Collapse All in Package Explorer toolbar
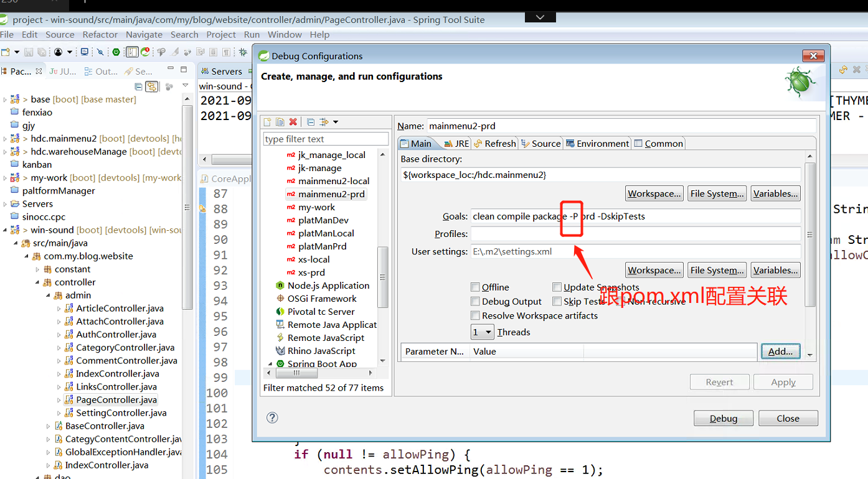The height and width of the screenshot is (479, 868). coord(138,86)
